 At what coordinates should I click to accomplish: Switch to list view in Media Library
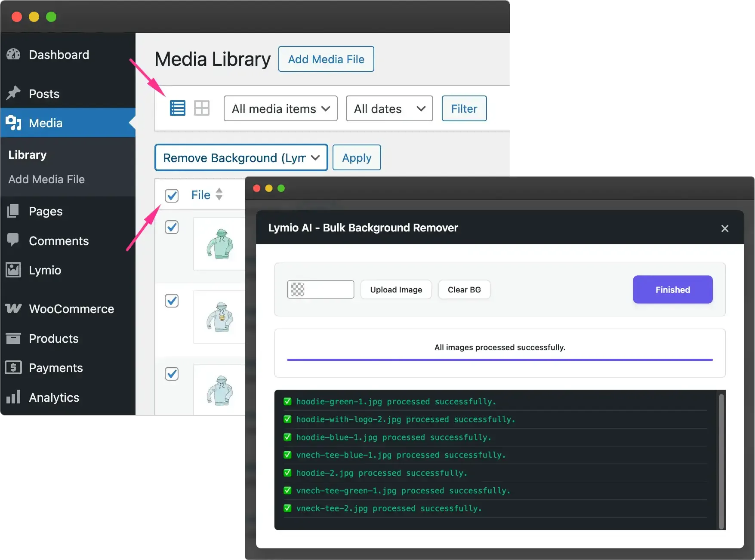pyautogui.click(x=178, y=108)
